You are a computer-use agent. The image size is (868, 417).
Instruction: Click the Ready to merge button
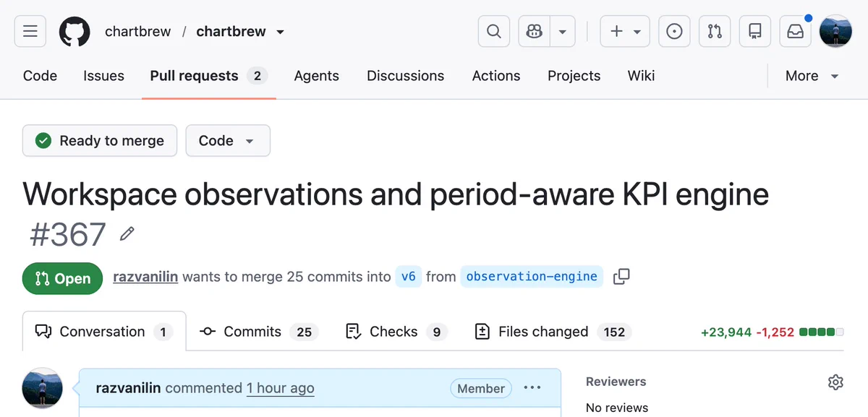tap(101, 141)
